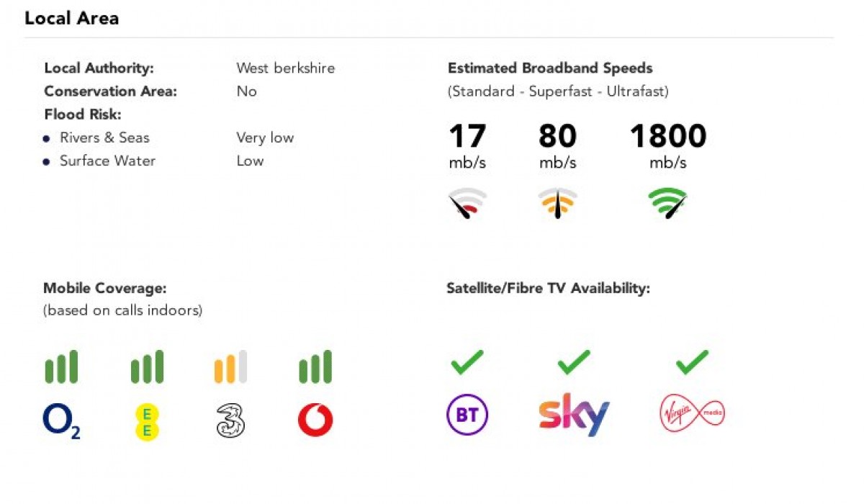Image resolution: width=864 pixels, height=504 pixels.
Task: Click the 1800 mb/s ultrafast speed value
Action: coord(667,137)
